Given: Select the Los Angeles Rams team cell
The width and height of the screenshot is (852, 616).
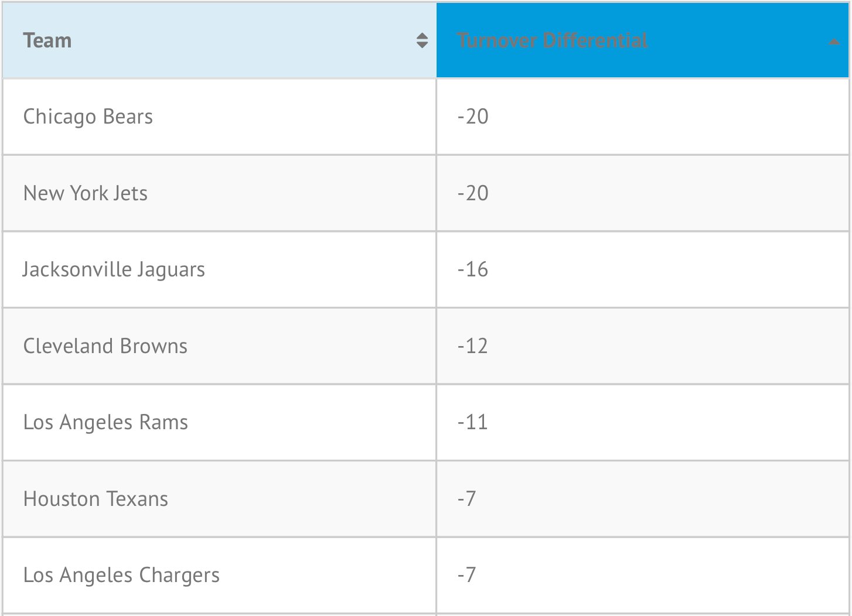Looking at the screenshot, I should coord(105,422).
